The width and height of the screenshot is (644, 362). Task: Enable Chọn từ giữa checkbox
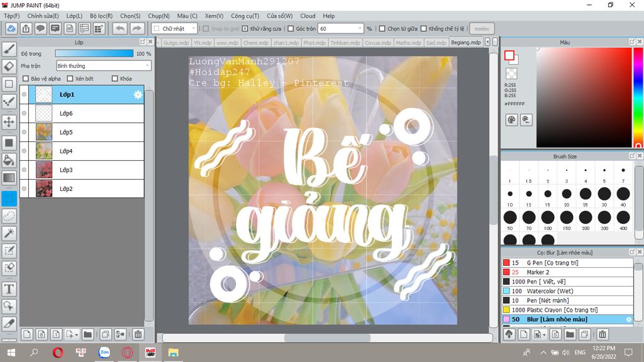pyautogui.click(x=382, y=29)
